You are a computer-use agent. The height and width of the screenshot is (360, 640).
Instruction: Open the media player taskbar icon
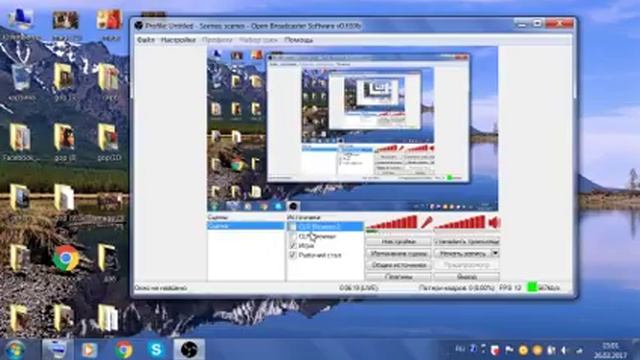[89, 350]
